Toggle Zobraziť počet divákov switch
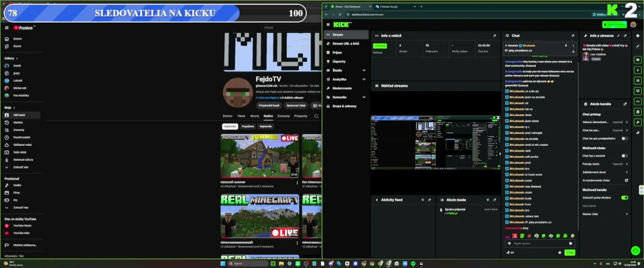Screen dimensions: 644x268 point(624,198)
